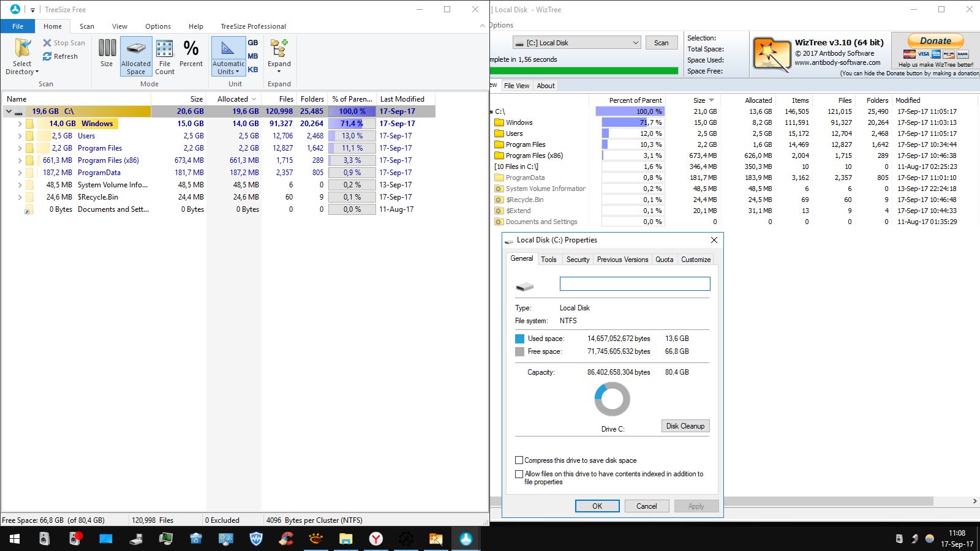The height and width of the screenshot is (551, 980).
Task: Click Stop Scan in TreeSize ribbon
Action: click(64, 43)
